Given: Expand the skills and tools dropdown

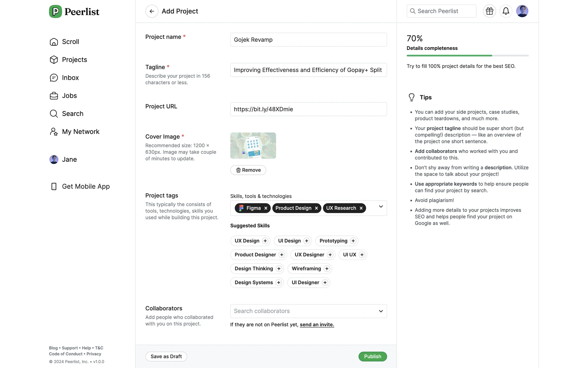Looking at the screenshot, I should [x=381, y=207].
